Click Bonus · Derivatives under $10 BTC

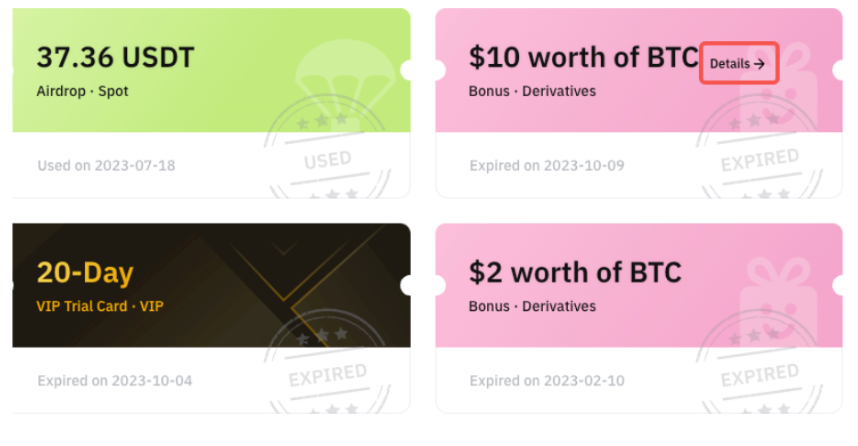point(532,91)
